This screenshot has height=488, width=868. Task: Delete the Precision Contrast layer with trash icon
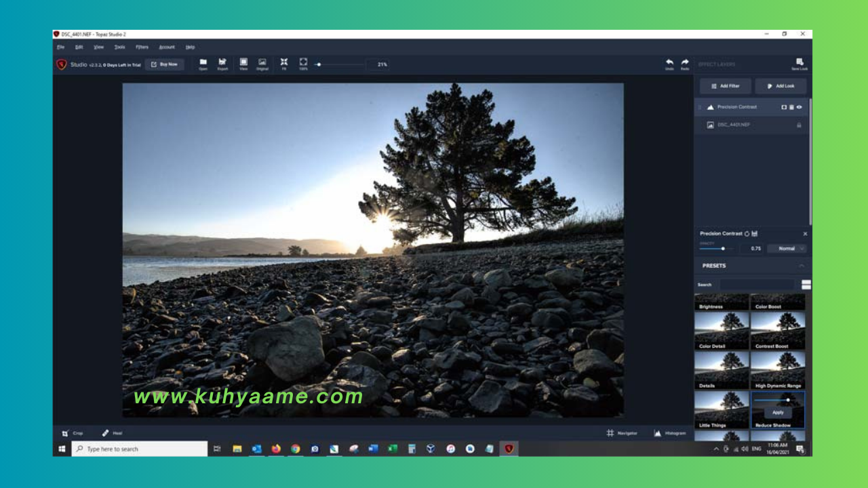791,107
